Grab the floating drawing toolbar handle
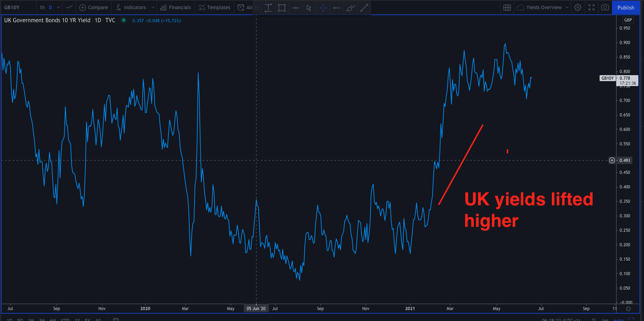644x321 pixels. click(257, 7)
